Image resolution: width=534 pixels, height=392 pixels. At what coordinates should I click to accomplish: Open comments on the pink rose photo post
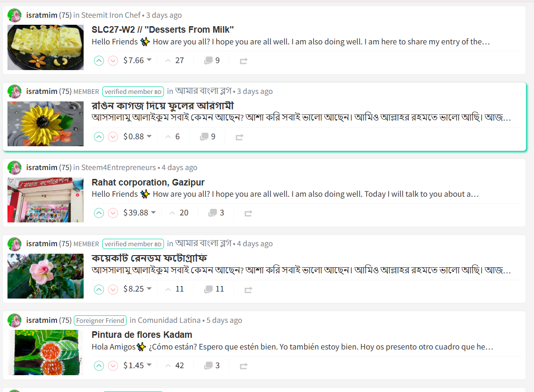(214, 289)
